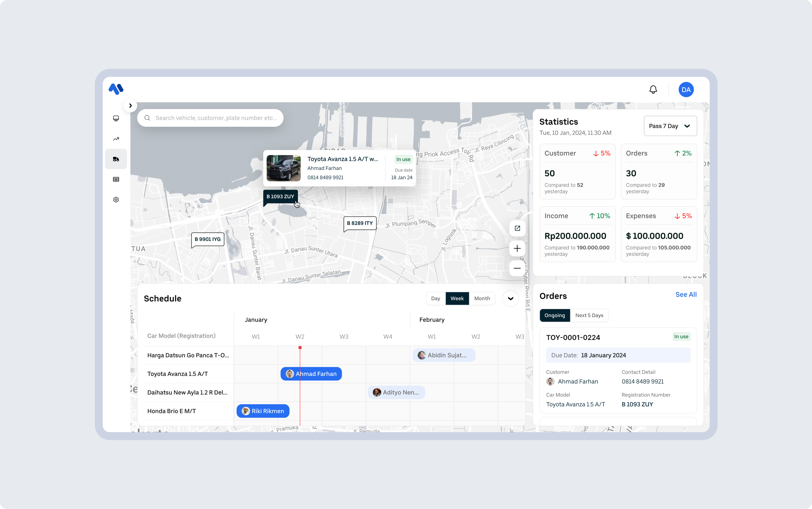Switch schedule to Month view
812x509 pixels.
coord(482,298)
